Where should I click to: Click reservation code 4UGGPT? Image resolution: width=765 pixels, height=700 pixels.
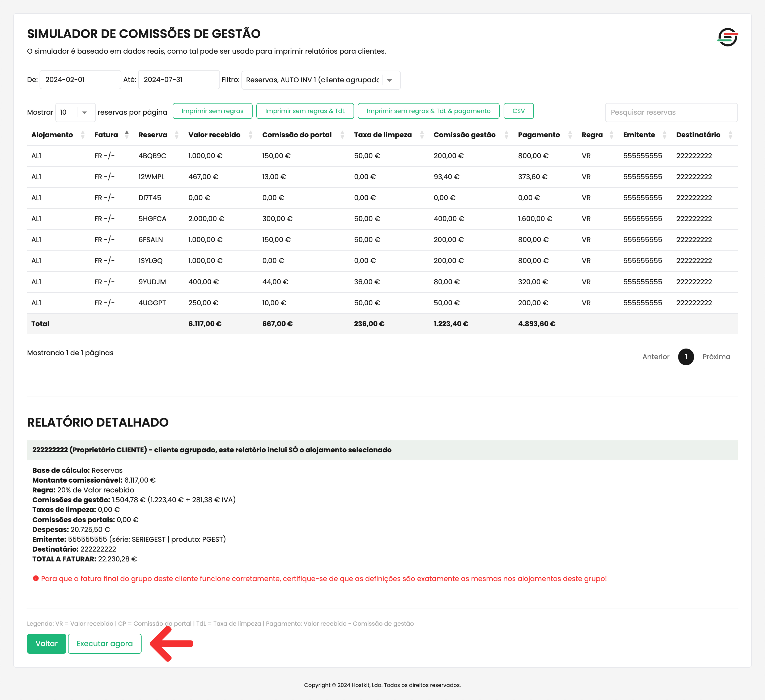click(x=152, y=303)
